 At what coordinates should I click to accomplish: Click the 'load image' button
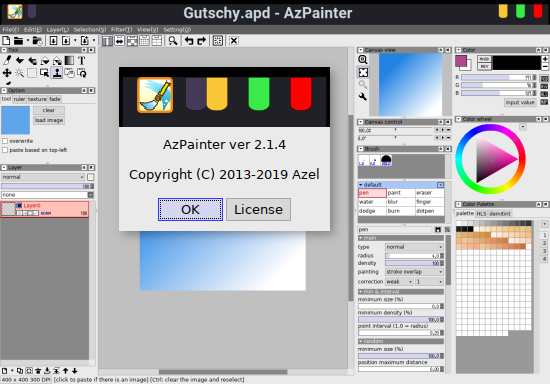49,120
